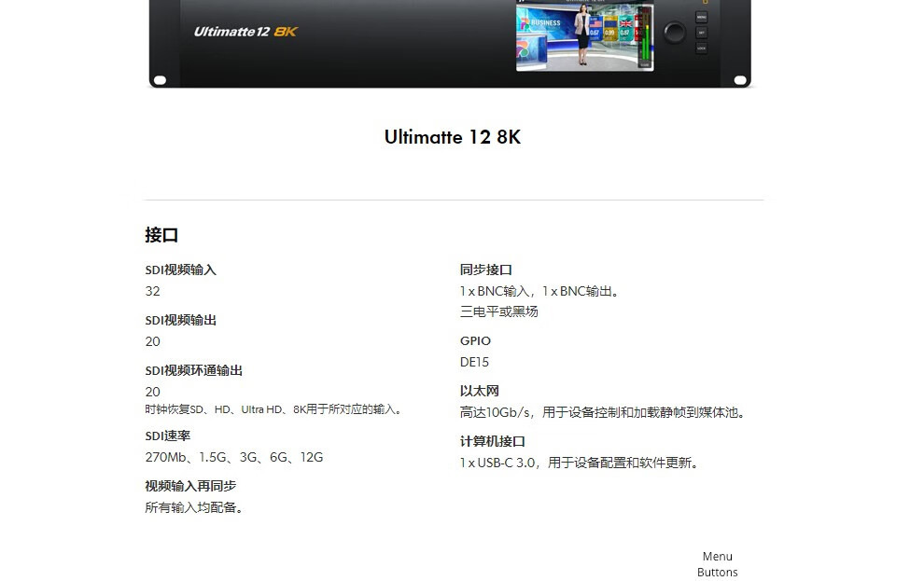Click the SDI视频环通输出 label
This screenshot has width=924, height=581.
194,370
